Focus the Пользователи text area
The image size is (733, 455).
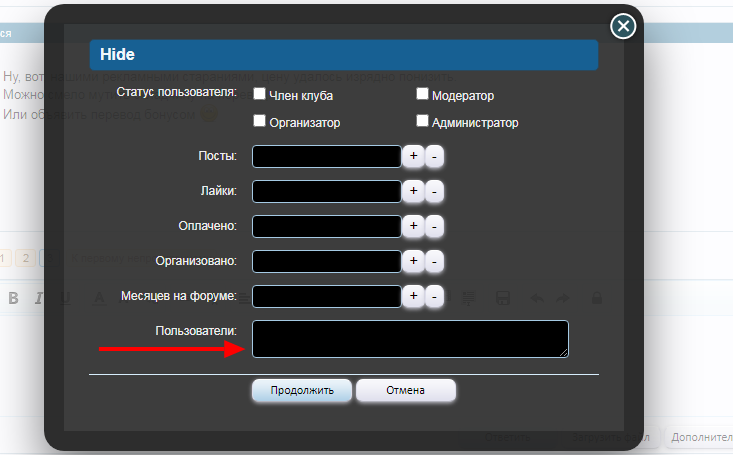pyautogui.click(x=409, y=338)
